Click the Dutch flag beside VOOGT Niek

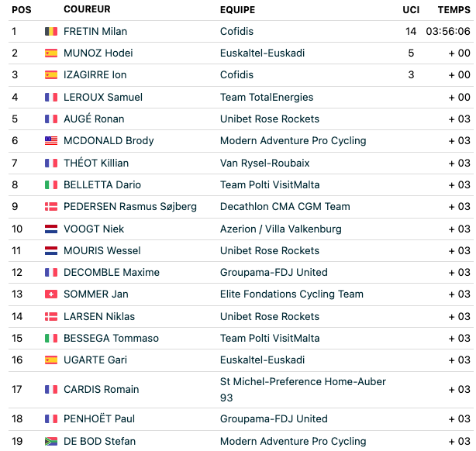(51, 229)
